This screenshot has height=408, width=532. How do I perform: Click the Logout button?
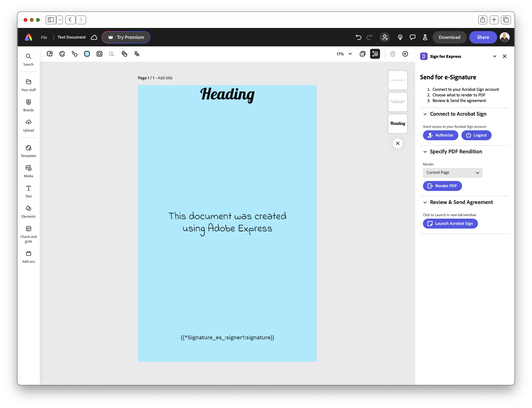tap(476, 135)
